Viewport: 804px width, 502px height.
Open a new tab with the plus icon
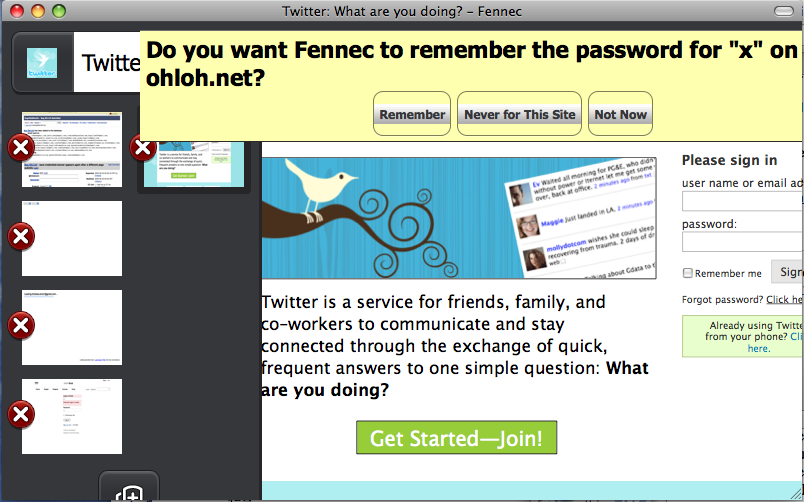coord(129,490)
